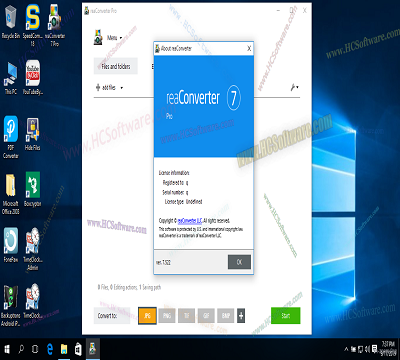Viewport: 400px width, 360px height.
Task: Select the Backuptrans Android desktop icon
Action: tap(11, 305)
